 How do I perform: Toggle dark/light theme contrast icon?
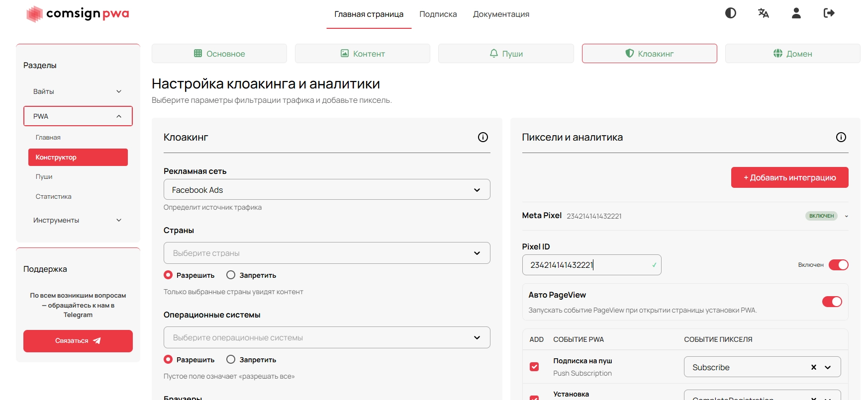point(731,13)
